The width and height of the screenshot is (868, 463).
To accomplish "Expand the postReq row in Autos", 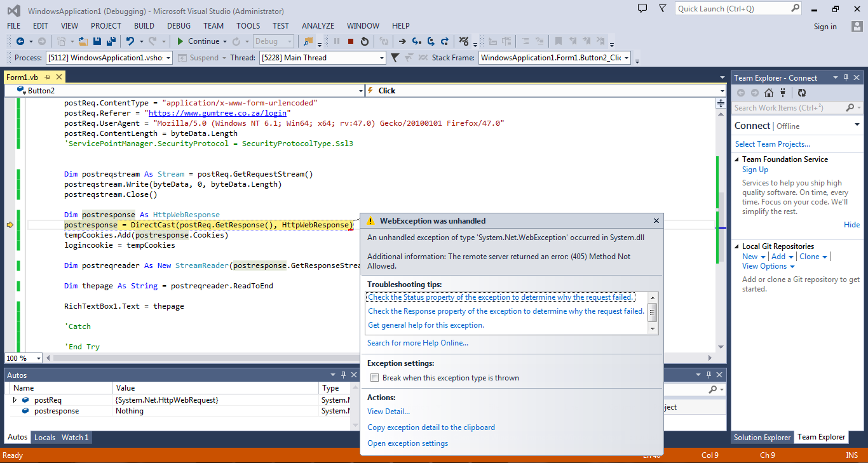I will click(x=15, y=400).
